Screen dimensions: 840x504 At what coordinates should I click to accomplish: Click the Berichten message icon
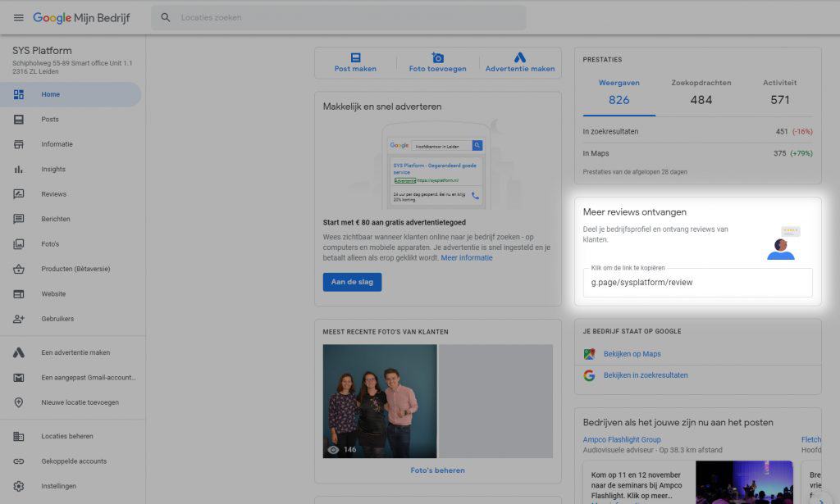point(19,219)
